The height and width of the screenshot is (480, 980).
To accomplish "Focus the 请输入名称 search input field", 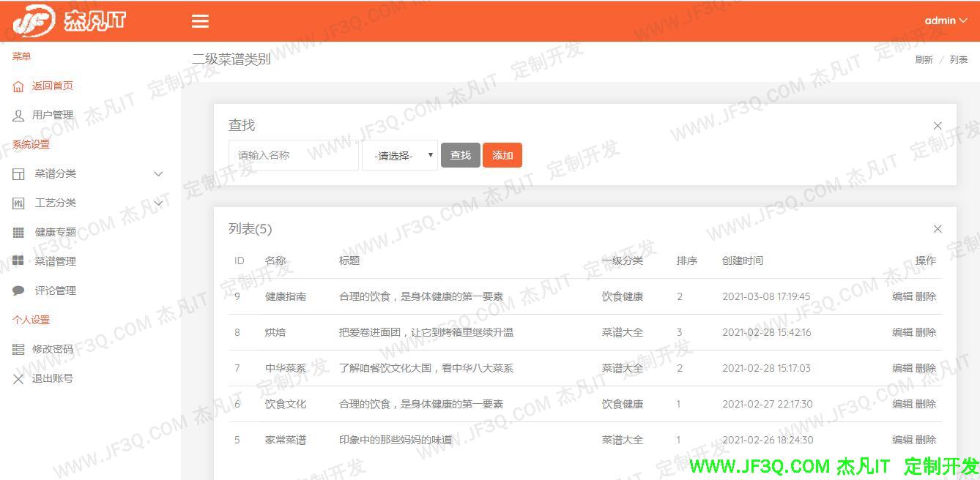I will tap(293, 155).
